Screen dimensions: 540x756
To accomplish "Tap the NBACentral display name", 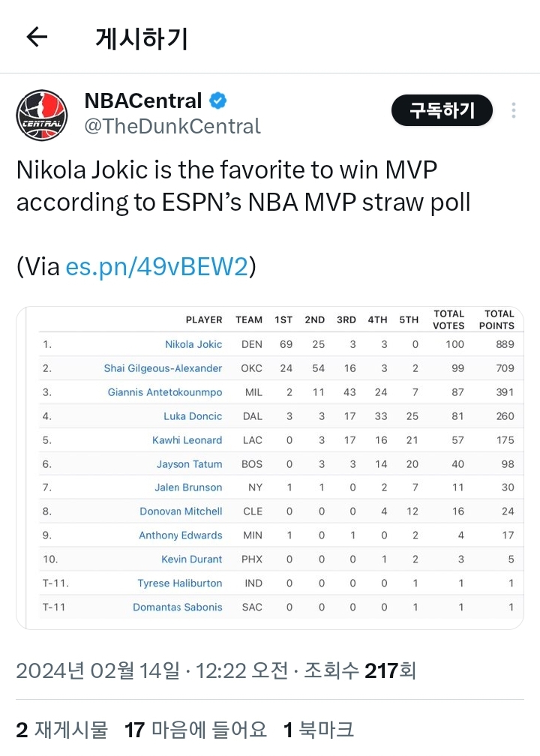I will coord(143,100).
